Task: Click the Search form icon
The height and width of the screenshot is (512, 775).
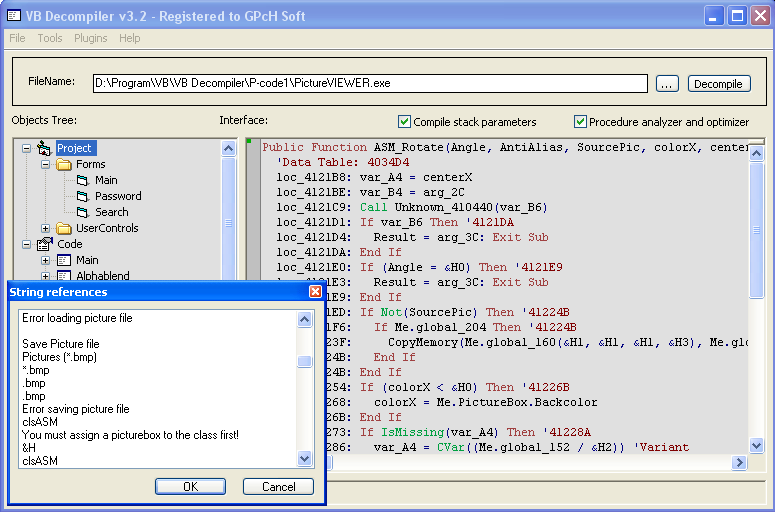Action: [83, 212]
